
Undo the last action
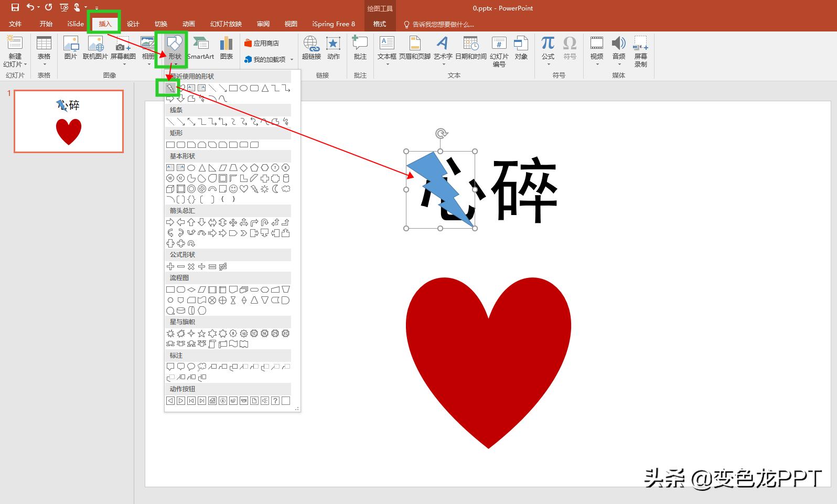(30, 7)
